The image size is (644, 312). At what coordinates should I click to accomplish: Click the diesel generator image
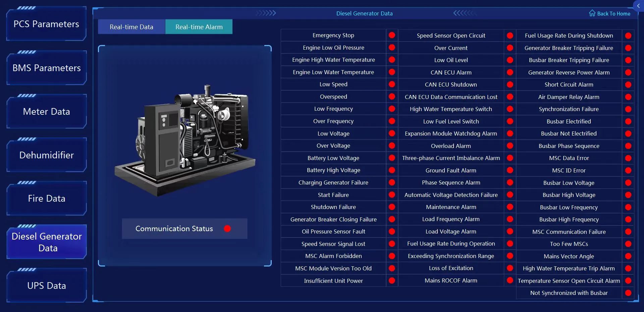click(x=185, y=140)
